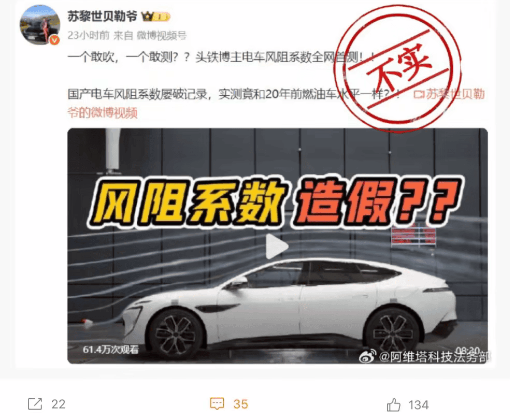
Task: Open the username 苏黎世贝勒爷
Action: [x=102, y=16]
